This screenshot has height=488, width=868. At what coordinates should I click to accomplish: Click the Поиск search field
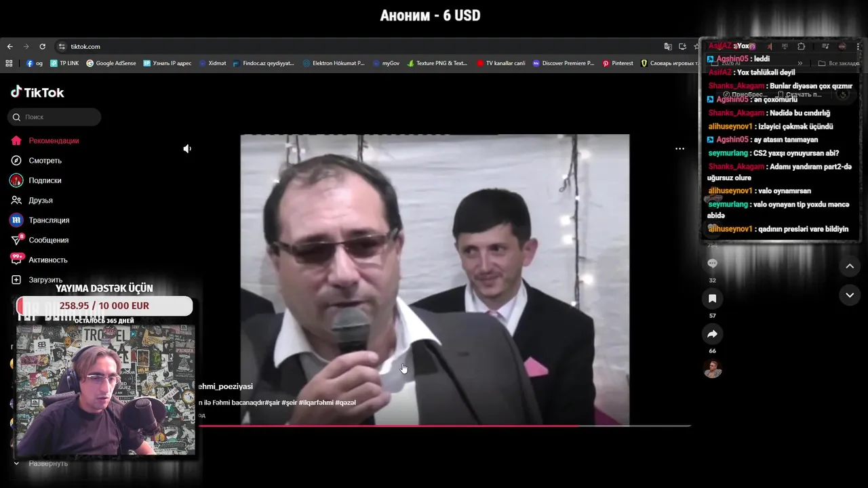[54, 117]
